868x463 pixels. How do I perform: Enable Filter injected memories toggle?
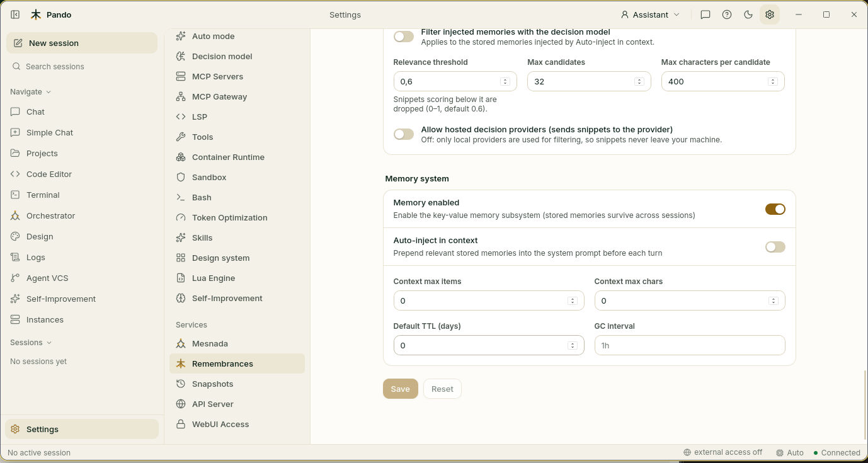coord(404,37)
